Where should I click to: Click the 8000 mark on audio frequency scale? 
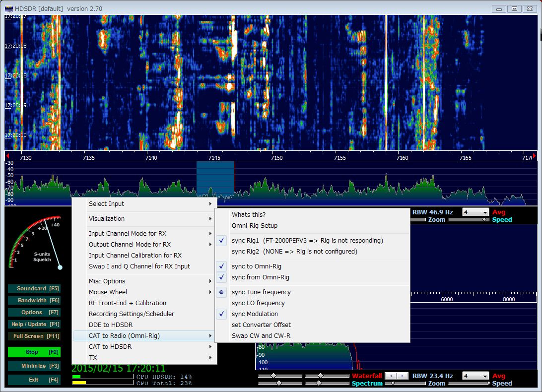click(508, 299)
